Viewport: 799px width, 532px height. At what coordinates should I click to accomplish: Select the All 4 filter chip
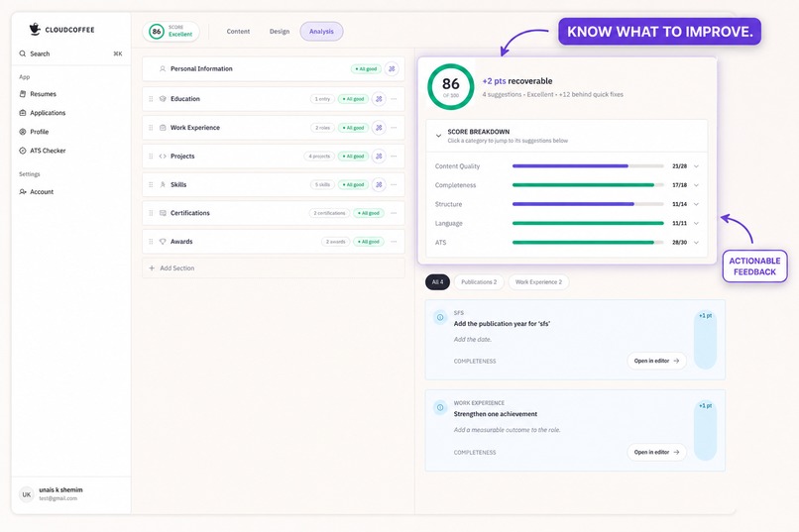437,282
